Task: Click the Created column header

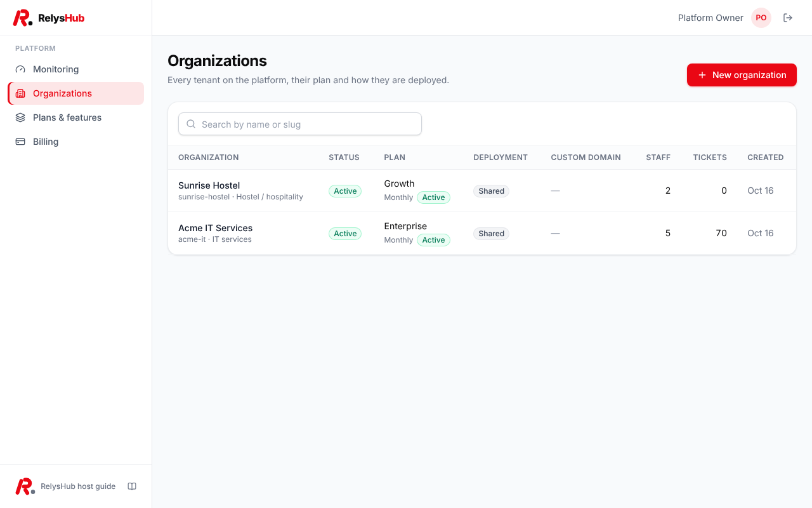Action: coord(765,157)
